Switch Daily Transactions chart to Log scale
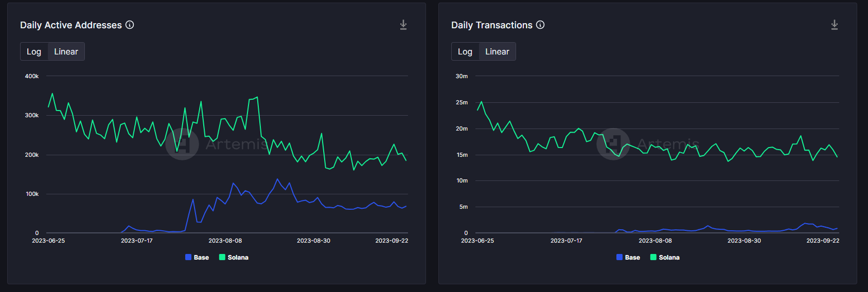Image resolution: width=868 pixels, height=292 pixels. tap(465, 51)
